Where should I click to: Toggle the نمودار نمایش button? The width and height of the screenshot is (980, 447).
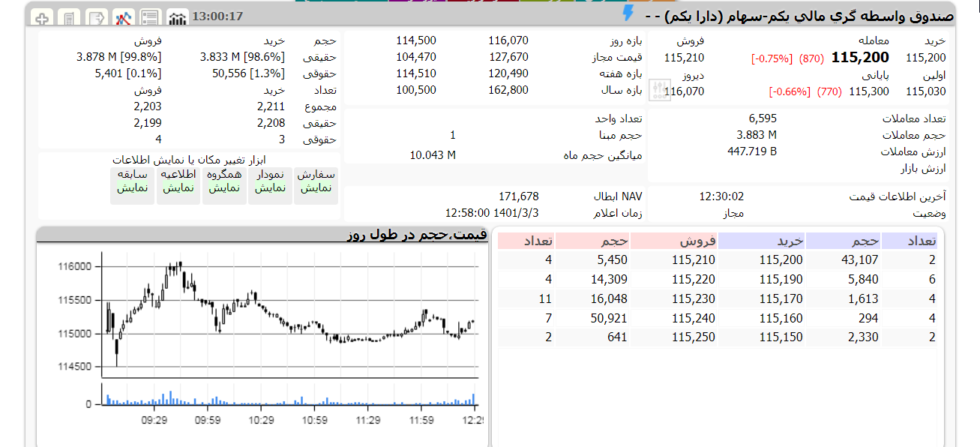pyautogui.click(x=270, y=186)
